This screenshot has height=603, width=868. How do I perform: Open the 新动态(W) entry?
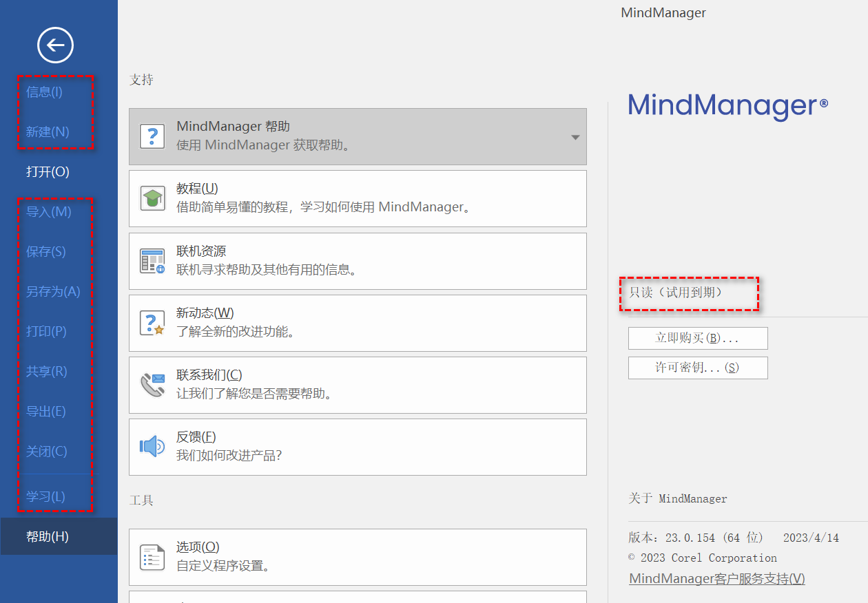(x=358, y=323)
